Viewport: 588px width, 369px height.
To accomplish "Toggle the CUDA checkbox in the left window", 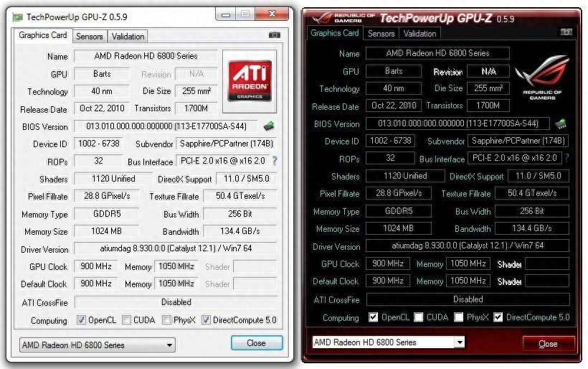I will coord(127,320).
